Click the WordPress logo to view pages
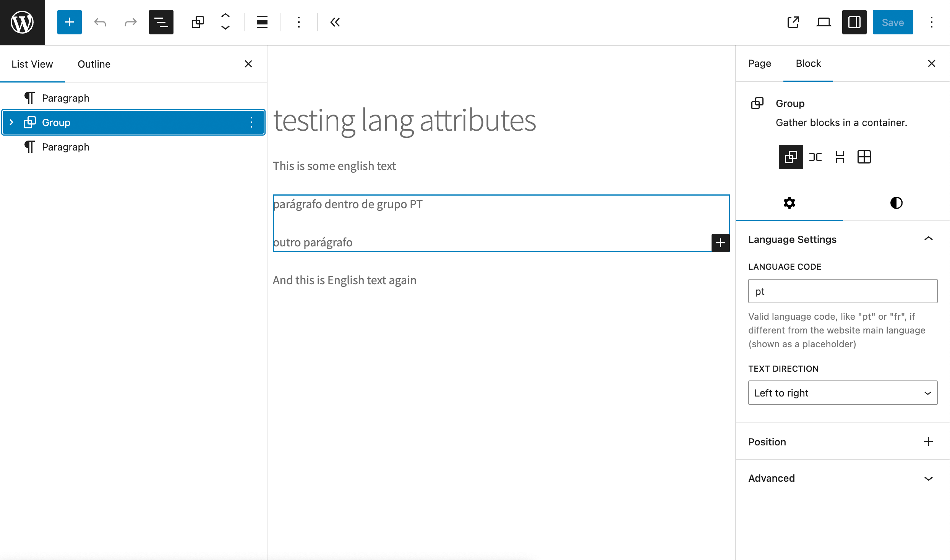This screenshot has height=560, width=950. (x=22, y=22)
